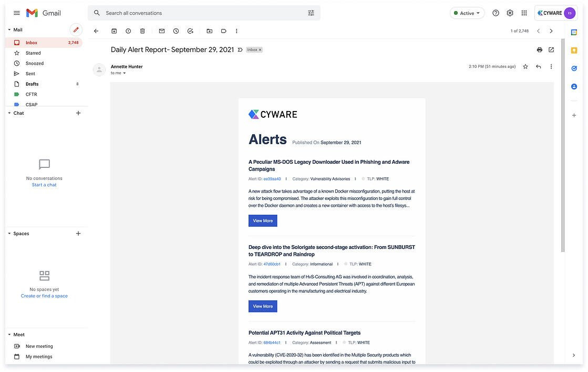Image resolution: width=588 pixels, height=372 pixels.
Task: Archive this email conversation
Action: [114, 31]
